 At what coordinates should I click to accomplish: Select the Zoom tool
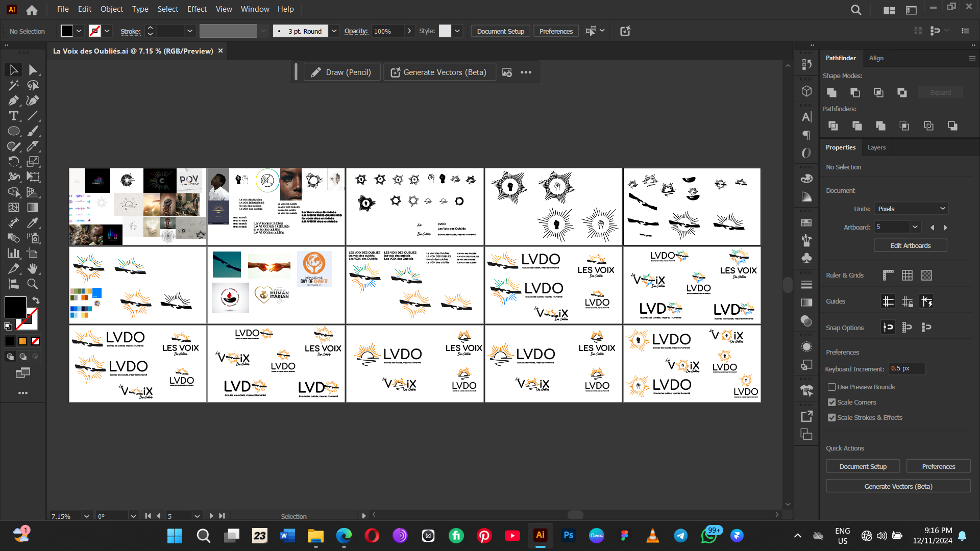coord(33,284)
